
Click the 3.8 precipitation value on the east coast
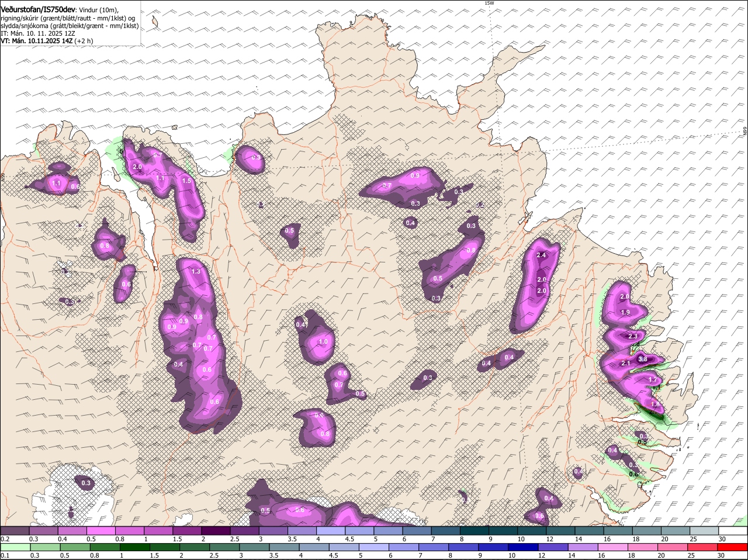point(643,359)
